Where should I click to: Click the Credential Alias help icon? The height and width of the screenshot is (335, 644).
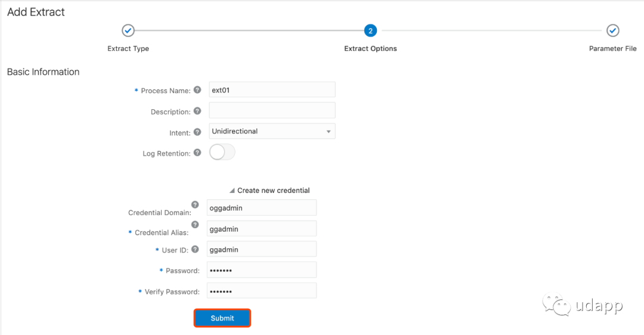coord(195,225)
